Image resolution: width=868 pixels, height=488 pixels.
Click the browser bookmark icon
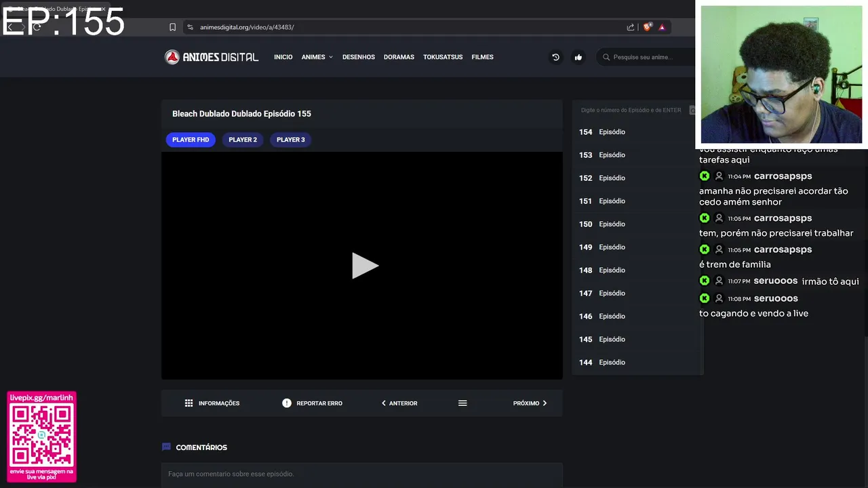click(172, 27)
